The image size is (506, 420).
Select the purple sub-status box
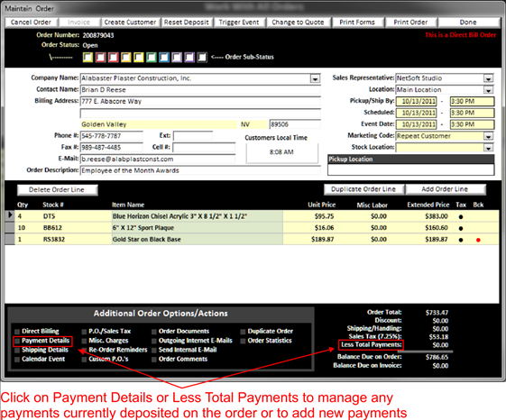click(189, 58)
